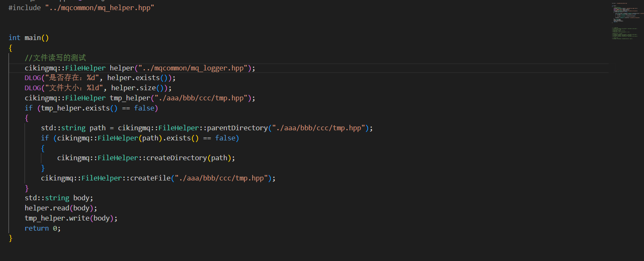Click the closing brace after the createFile line

27,188
